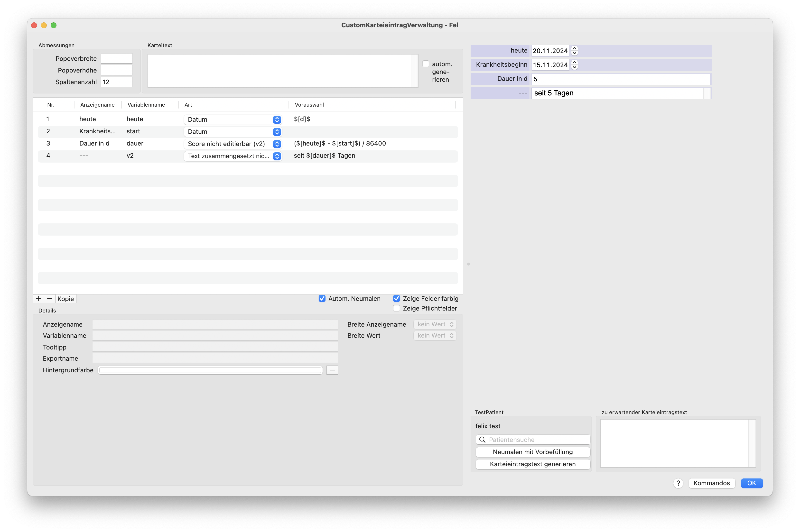Click the Dauer in d value field
This screenshot has height=532, width=800.
pos(620,79)
